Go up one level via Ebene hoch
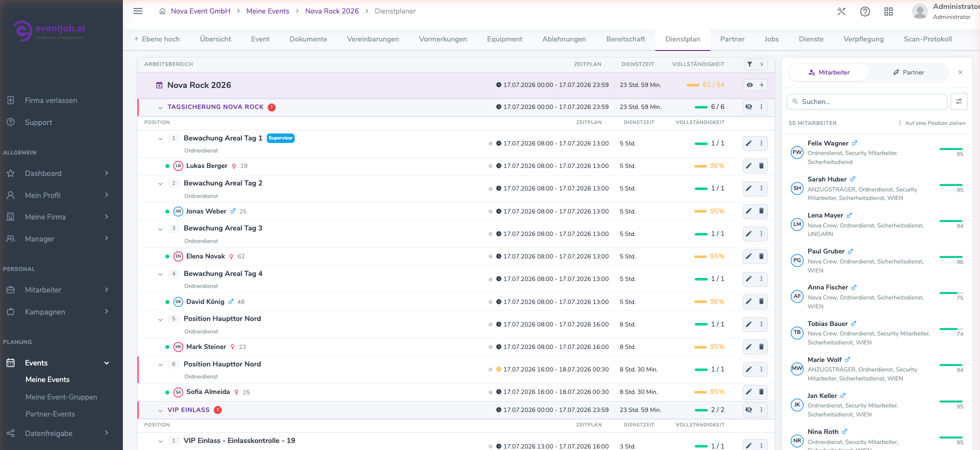 click(156, 39)
